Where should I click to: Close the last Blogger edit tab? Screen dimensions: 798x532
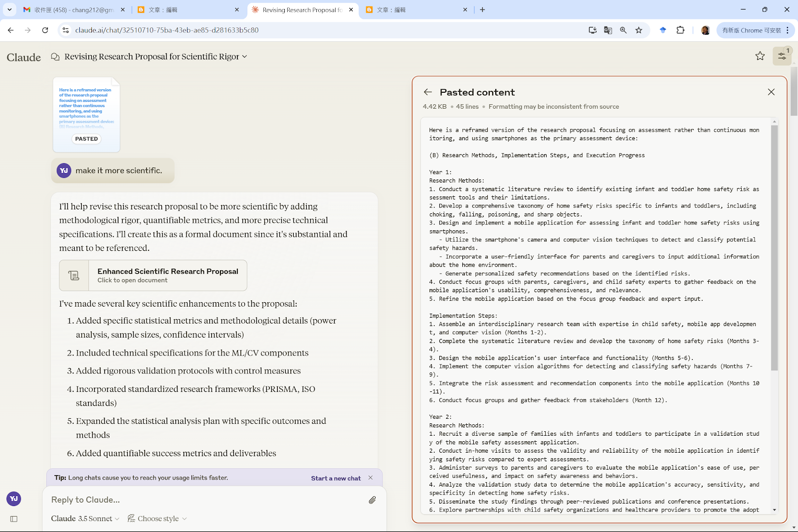click(x=465, y=9)
